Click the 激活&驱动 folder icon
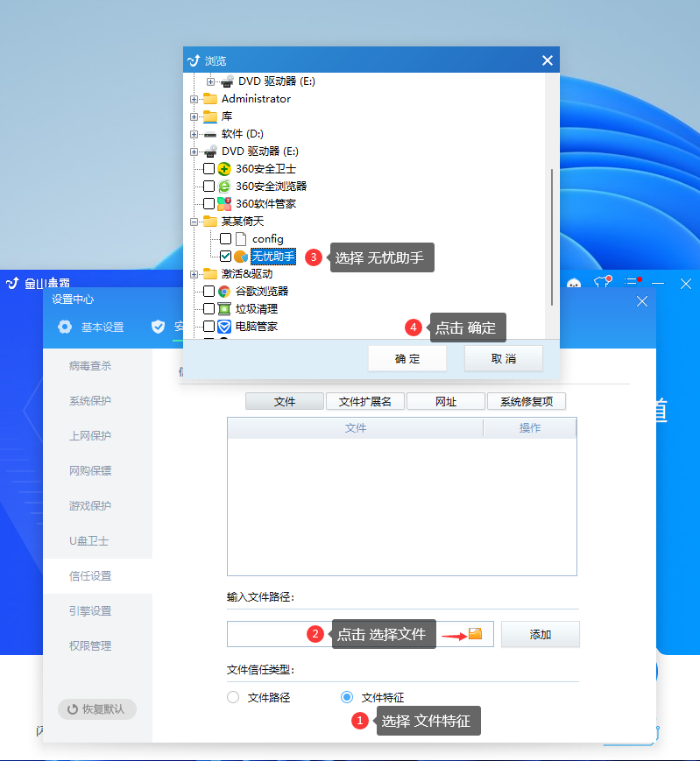This screenshot has height=761, width=700. (209, 274)
